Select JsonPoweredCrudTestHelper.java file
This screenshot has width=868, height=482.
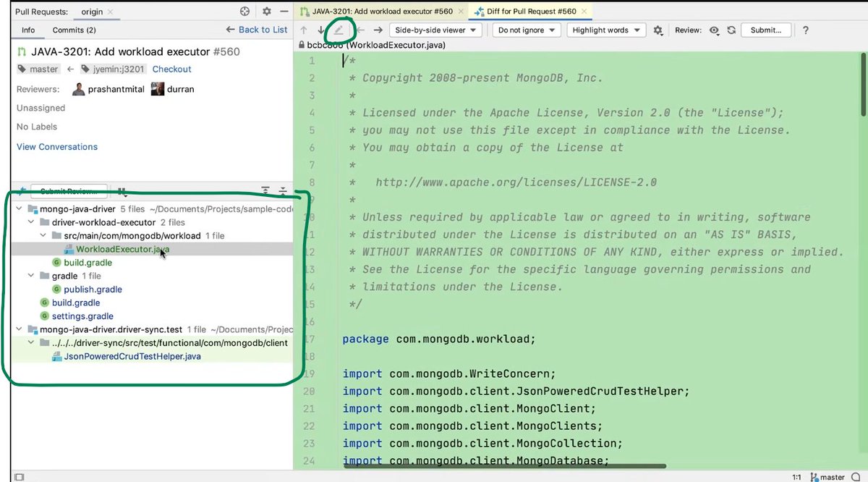(x=132, y=357)
